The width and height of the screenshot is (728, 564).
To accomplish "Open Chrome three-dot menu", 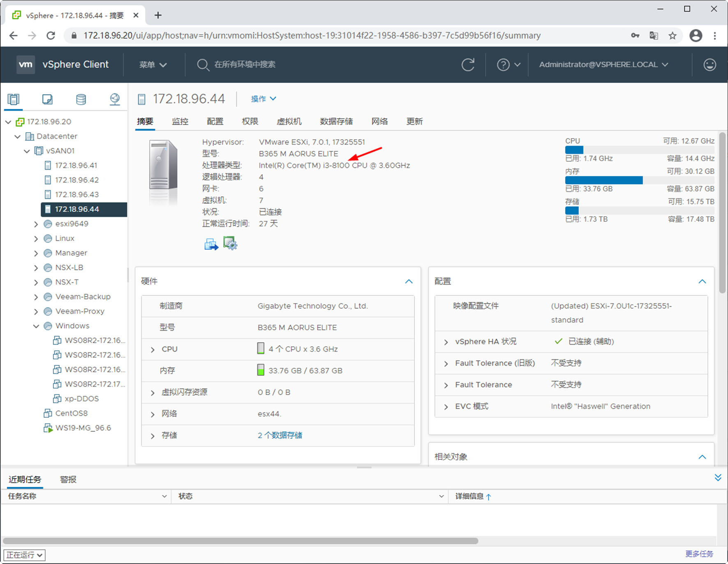I will 715,36.
